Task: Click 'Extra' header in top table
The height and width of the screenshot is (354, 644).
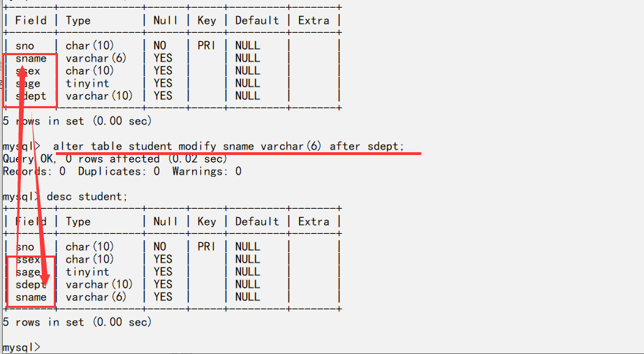Action: (314, 20)
